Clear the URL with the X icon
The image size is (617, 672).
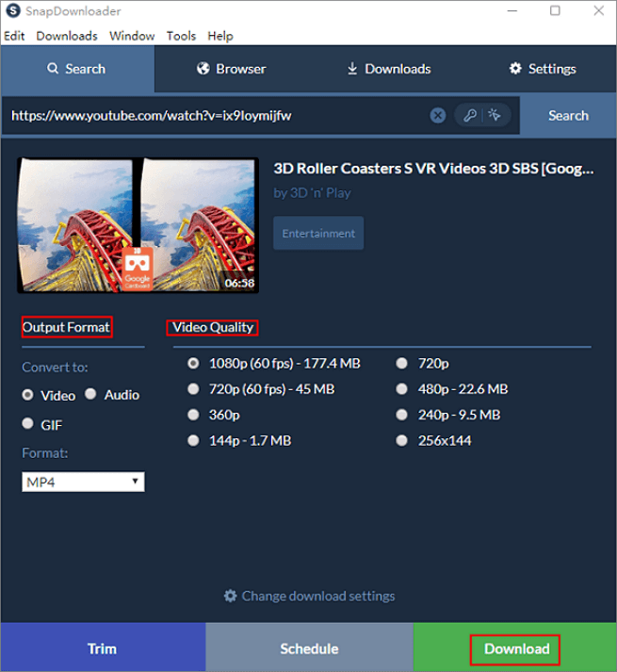pyautogui.click(x=438, y=115)
